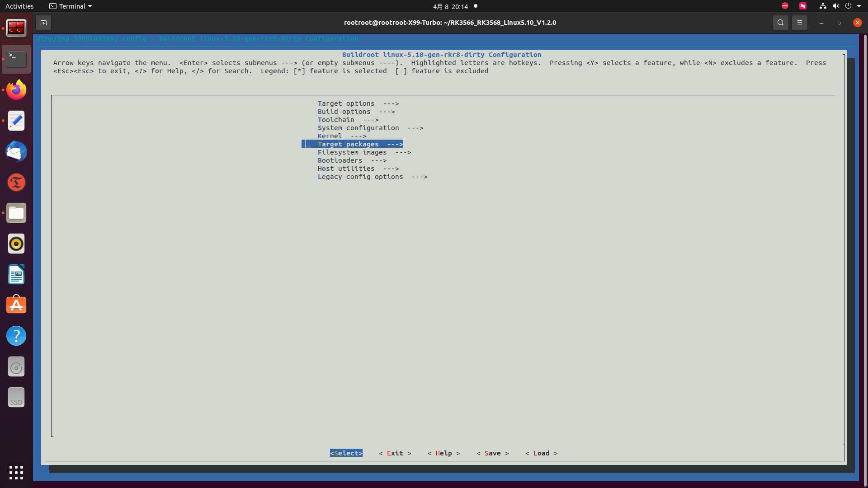Click Activities in the top bar
This screenshot has height=488, width=868.
click(x=19, y=6)
